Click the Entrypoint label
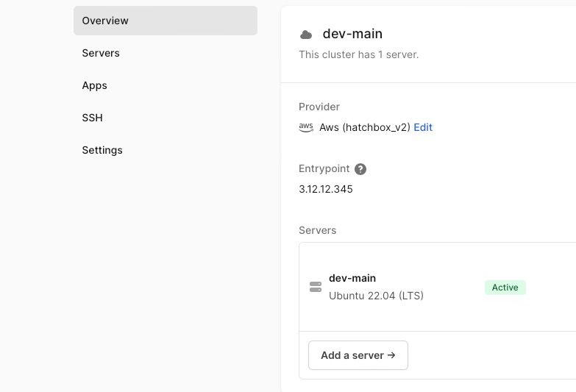The image size is (576, 392). tap(324, 168)
